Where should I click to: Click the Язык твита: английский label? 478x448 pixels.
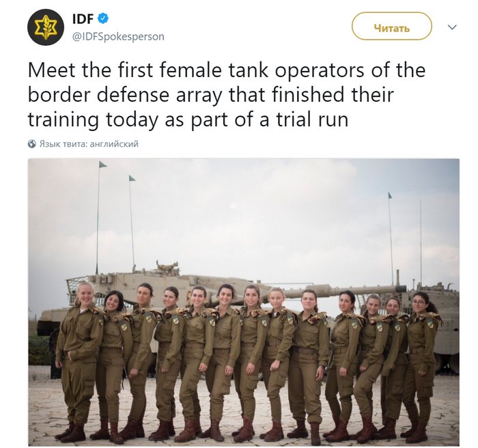click(89, 143)
